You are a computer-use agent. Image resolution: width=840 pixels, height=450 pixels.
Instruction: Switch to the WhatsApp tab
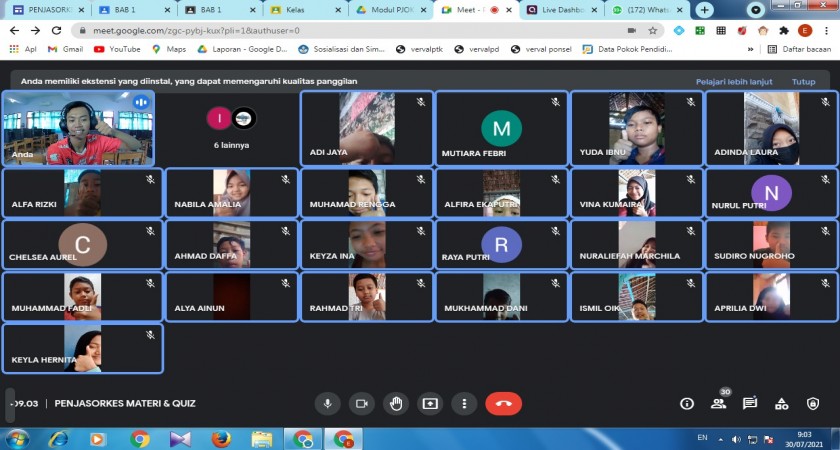(x=647, y=10)
